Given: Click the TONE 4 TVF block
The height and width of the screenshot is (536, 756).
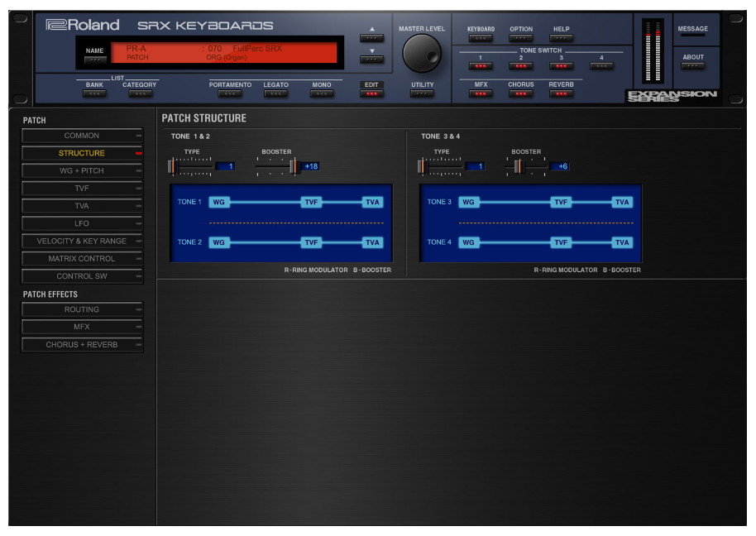Looking at the screenshot, I should pyautogui.click(x=561, y=242).
